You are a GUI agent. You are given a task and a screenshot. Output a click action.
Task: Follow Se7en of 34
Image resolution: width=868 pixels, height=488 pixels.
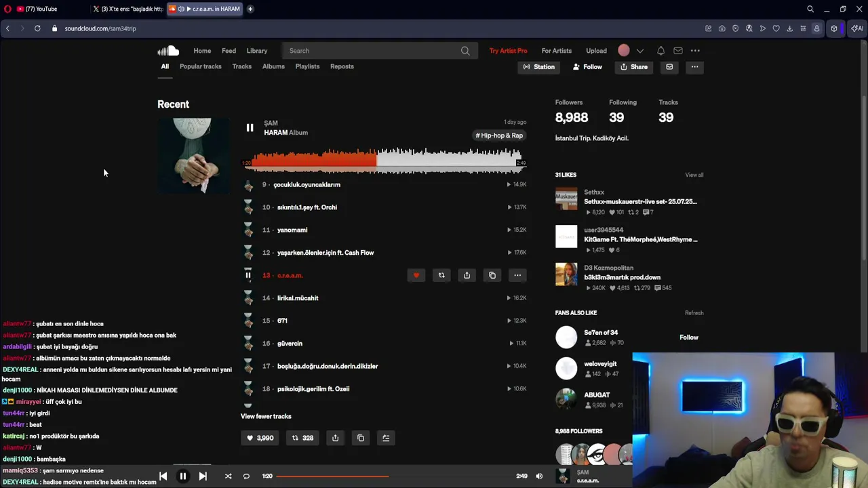coord(688,338)
